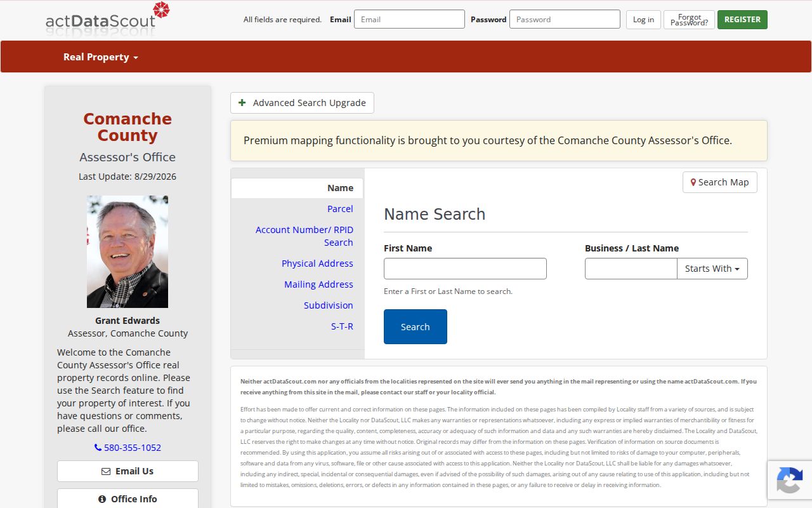812x508 pixels.
Task: Open Office Info details
Action: 128,498
